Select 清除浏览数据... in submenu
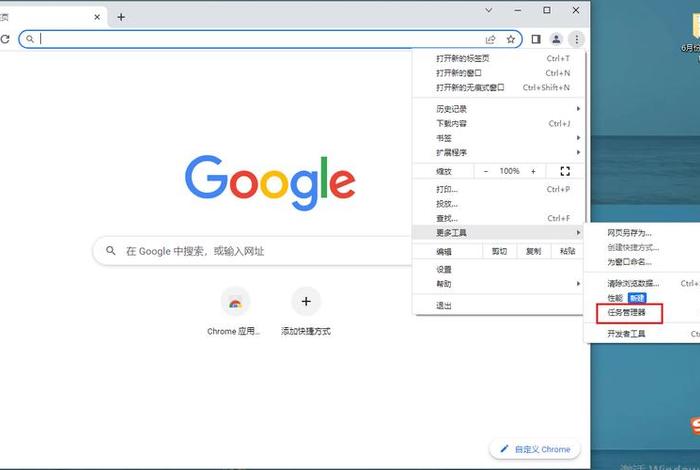The width and height of the screenshot is (700, 470). click(x=642, y=283)
